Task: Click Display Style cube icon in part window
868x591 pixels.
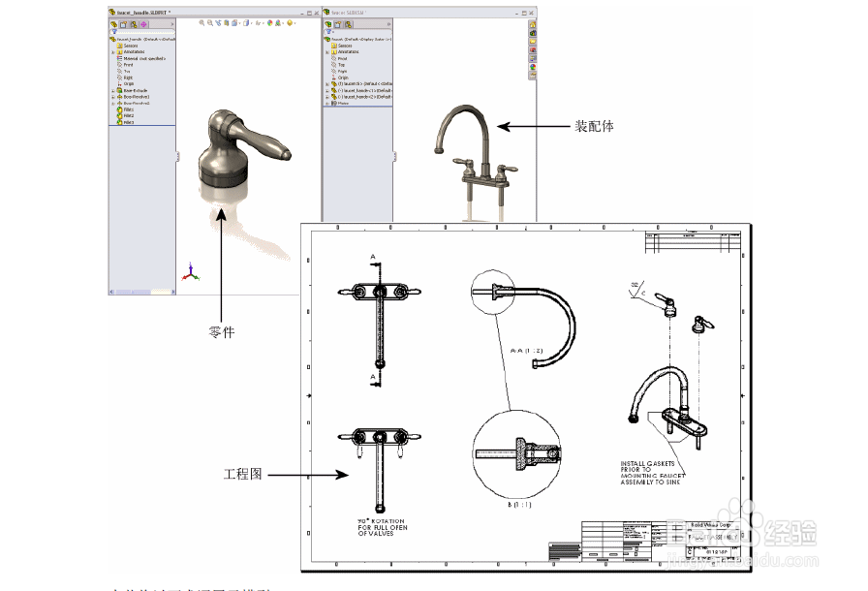Action: pyautogui.click(x=246, y=23)
